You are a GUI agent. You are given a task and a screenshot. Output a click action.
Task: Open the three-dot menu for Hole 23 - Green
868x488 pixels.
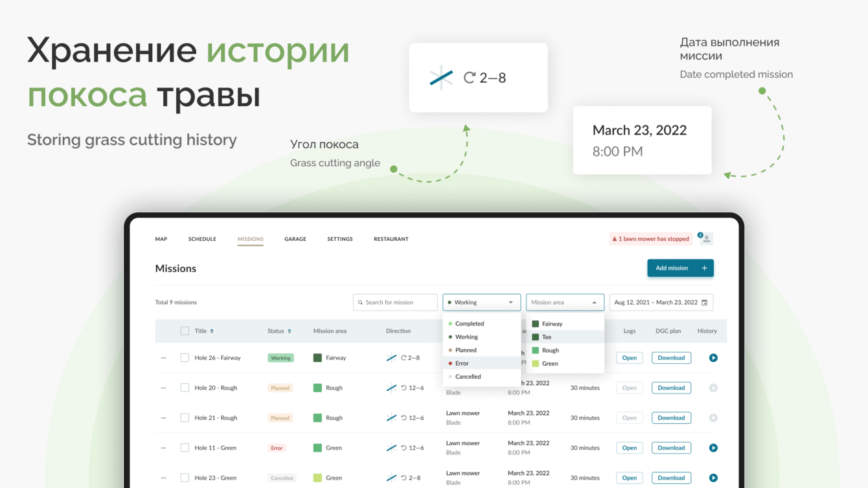pos(163,478)
